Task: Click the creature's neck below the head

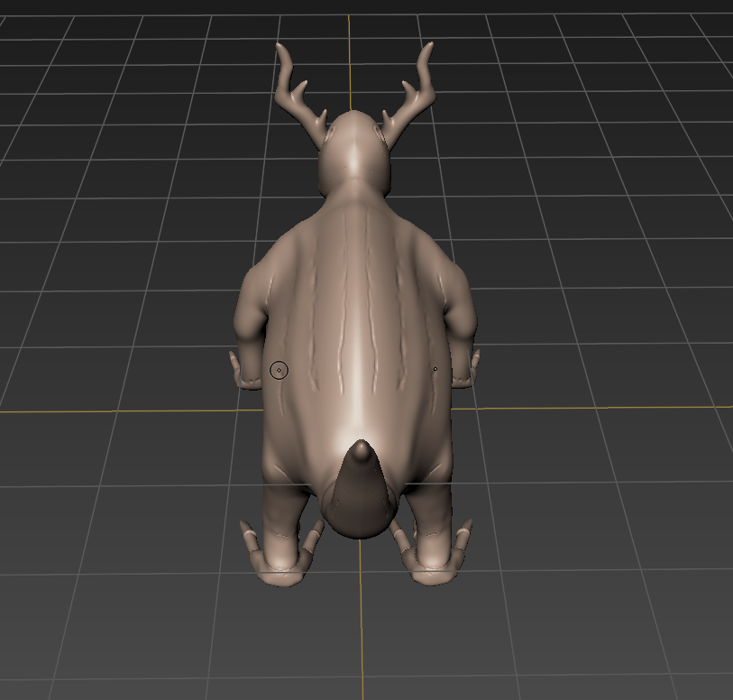Action: [357, 194]
